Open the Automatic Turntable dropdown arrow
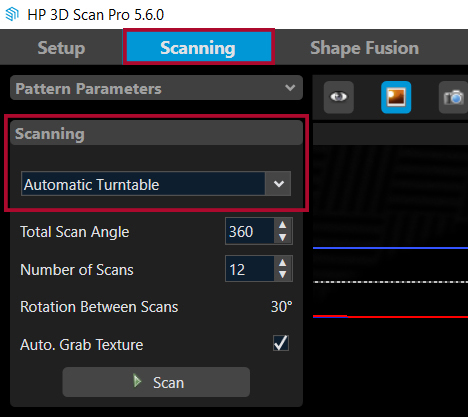The image size is (468, 417). [278, 184]
